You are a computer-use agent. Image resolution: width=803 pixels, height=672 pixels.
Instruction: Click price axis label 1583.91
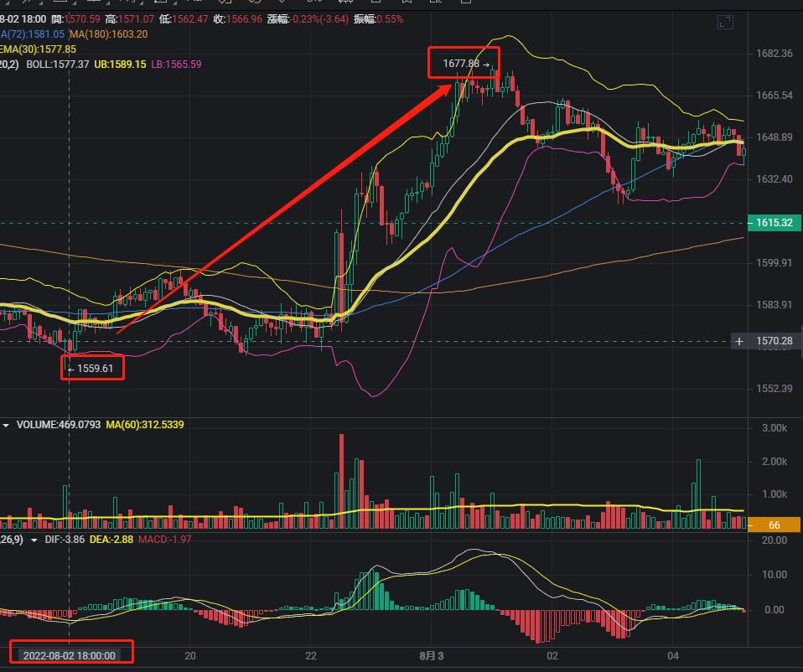tap(774, 305)
